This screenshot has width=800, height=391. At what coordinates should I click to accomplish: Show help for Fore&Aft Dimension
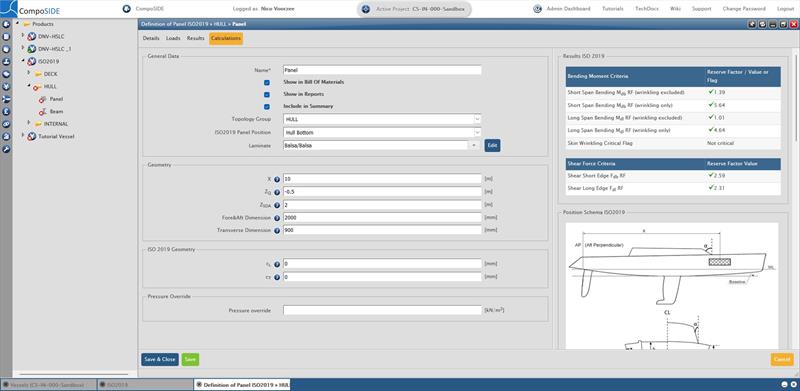pyautogui.click(x=277, y=218)
